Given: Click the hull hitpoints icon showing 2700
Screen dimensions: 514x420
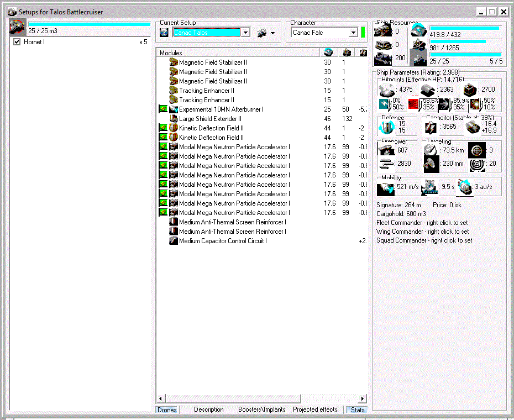Looking at the screenshot, I should pyautogui.click(x=469, y=90).
